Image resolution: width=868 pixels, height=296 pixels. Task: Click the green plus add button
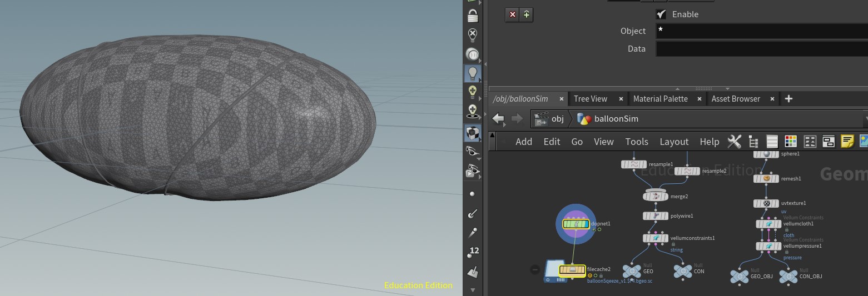[x=526, y=15]
